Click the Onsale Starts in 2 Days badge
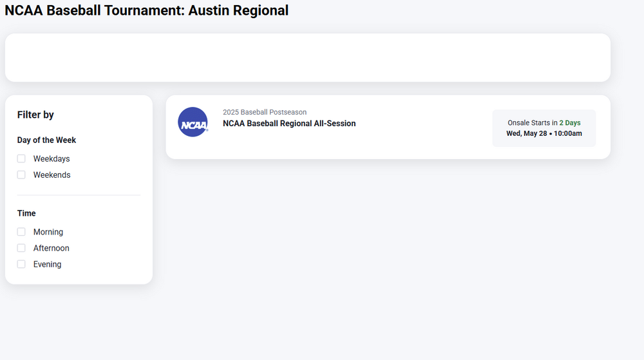The image size is (644, 360). click(x=544, y=122)
